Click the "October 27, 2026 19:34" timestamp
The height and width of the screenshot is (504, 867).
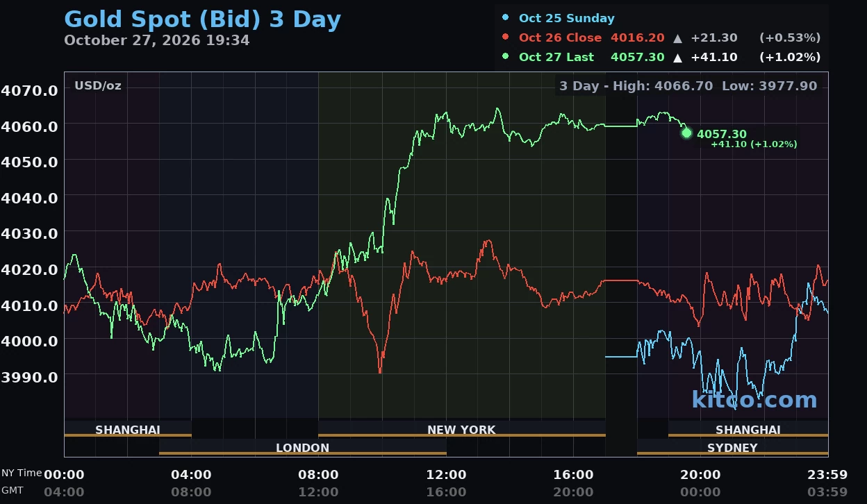click(x=157, y=40)
